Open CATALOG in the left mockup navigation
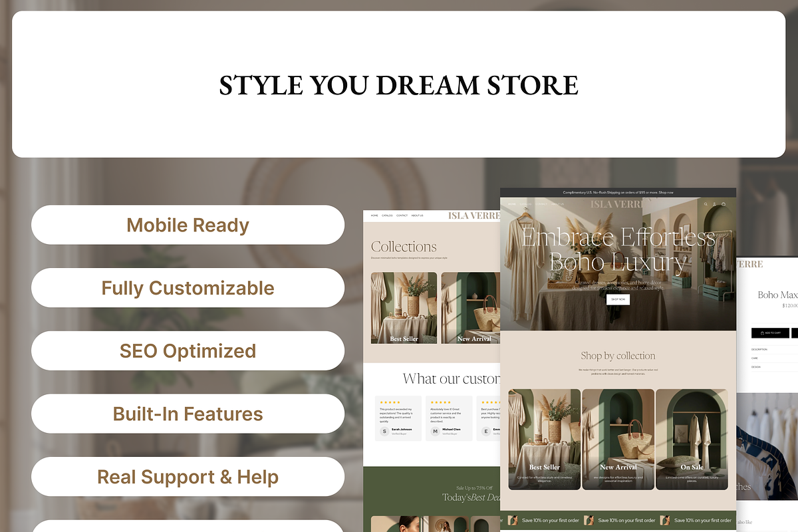798x532 pixels. tap(387, 215)
